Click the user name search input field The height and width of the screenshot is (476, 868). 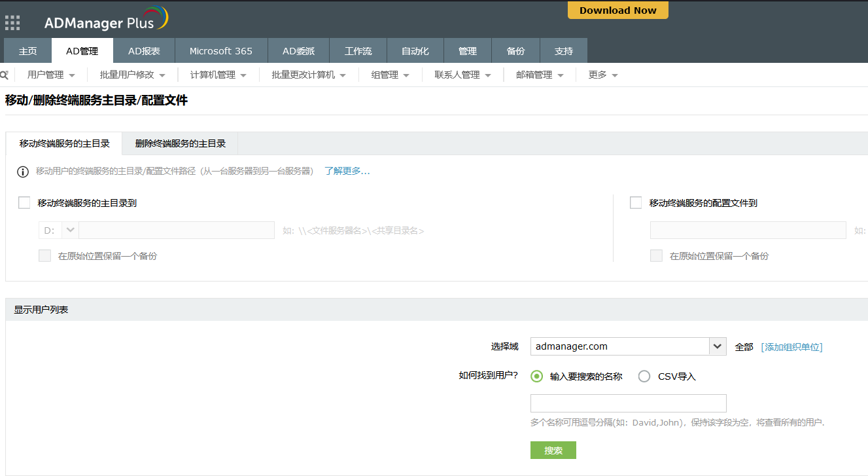pos(628,403)
